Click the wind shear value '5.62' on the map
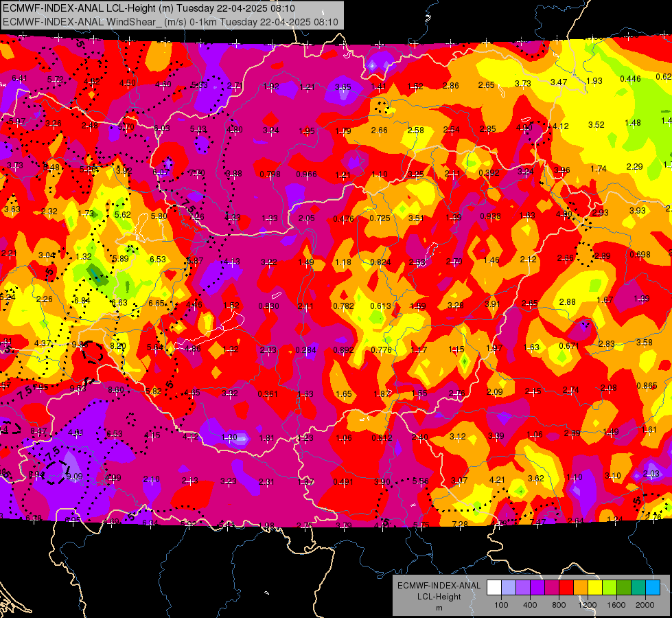Screen dimensions: 672x618 pyautogui.click(x=123, y=214)
